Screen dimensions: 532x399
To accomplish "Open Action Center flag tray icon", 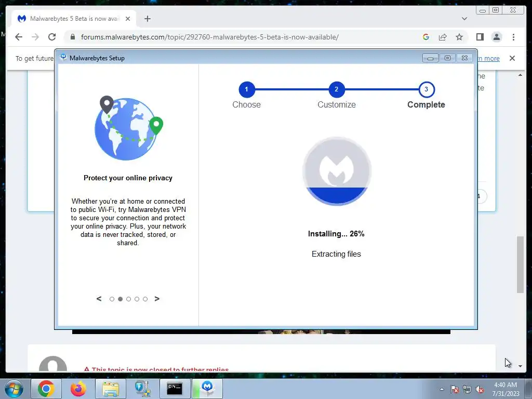I will 454,389.
